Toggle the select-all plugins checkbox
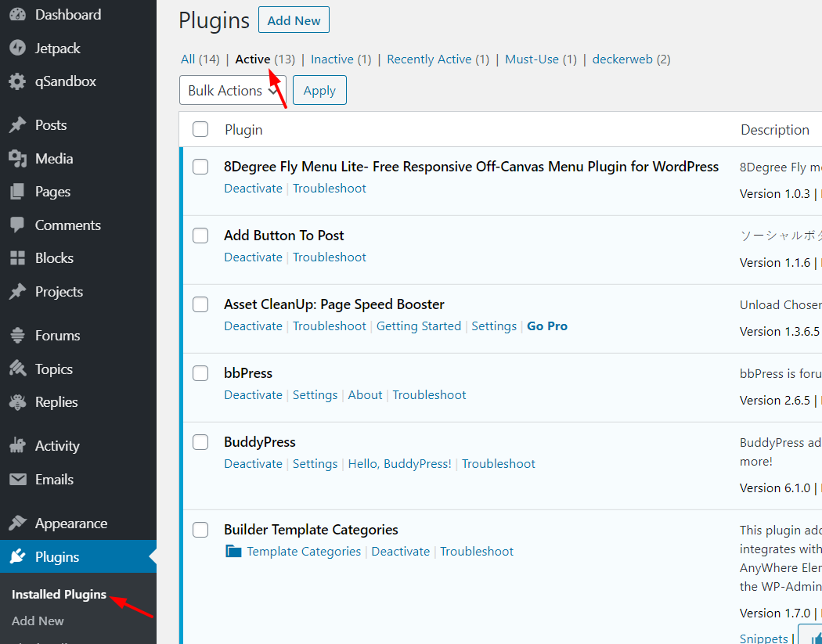This screenshot has height=644, width=822. [x=200, y=129]
